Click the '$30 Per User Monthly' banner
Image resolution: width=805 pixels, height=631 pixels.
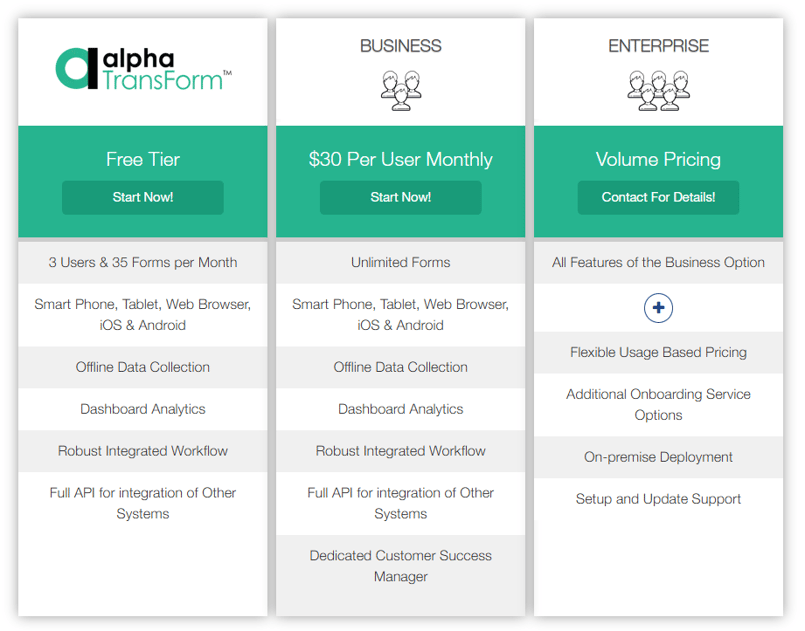tap(400, 158)
